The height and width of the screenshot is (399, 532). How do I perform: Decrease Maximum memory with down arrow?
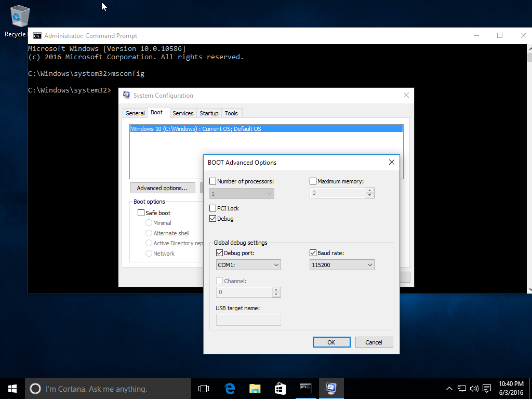click(370, 195)
